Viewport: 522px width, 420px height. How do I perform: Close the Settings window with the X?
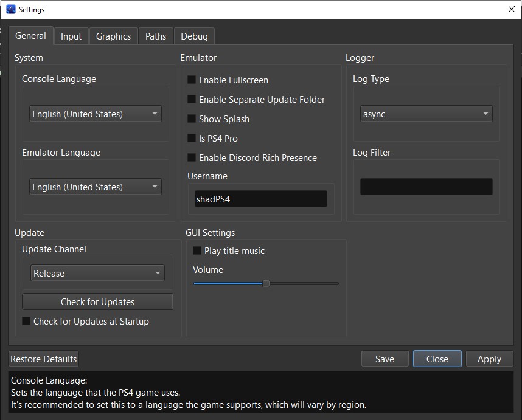tap(512, 9)
